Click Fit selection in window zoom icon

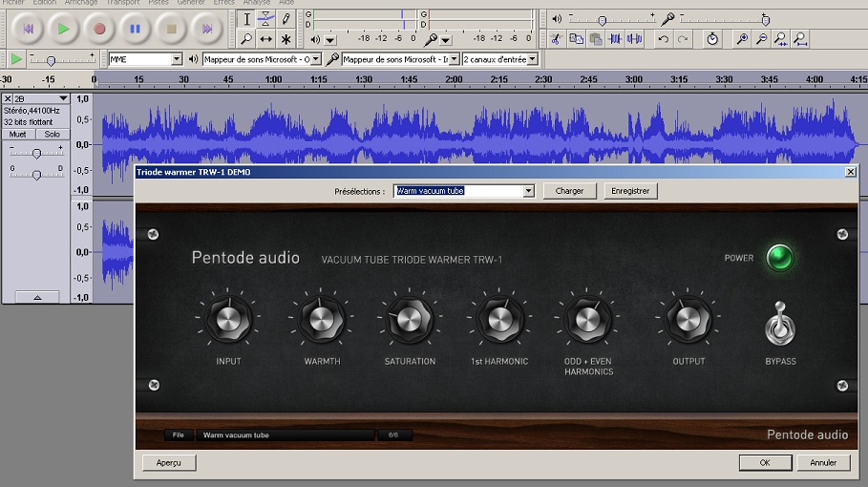(x=780, y=39)
